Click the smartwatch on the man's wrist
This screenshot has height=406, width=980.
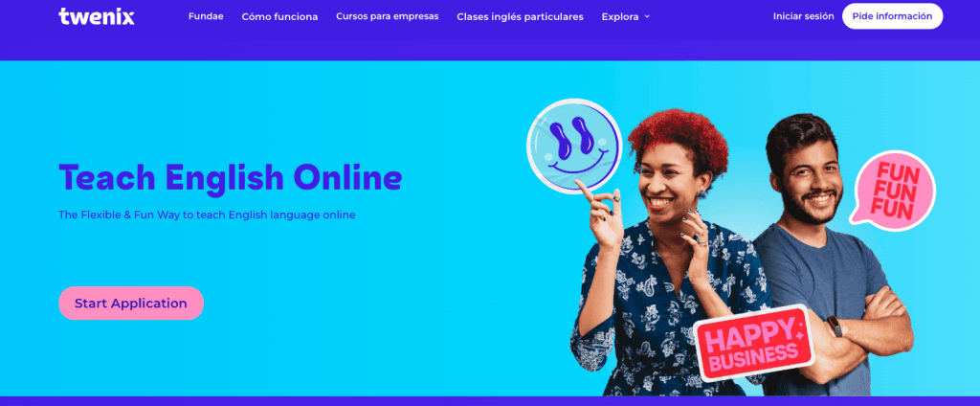point(835,327)
